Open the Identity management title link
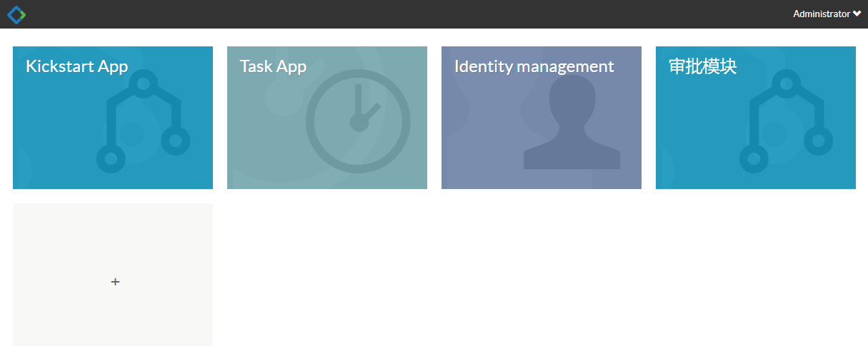The image size is (868, 361). [534, 66]
